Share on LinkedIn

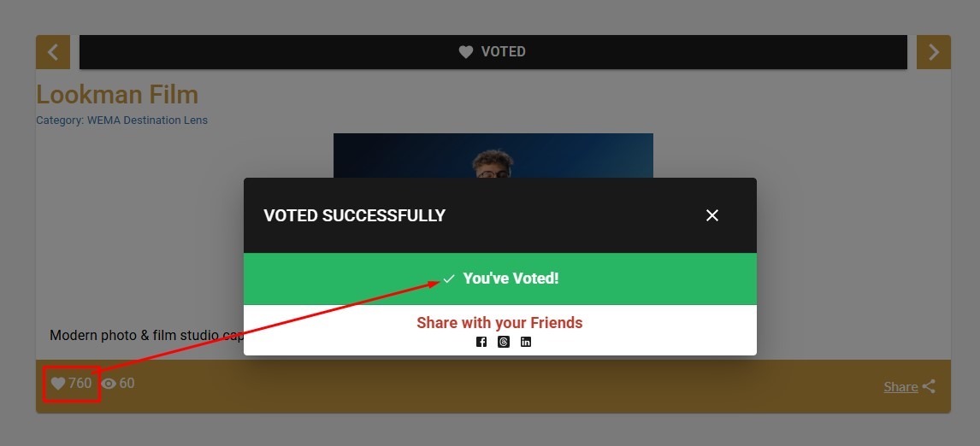click(526, 342)
